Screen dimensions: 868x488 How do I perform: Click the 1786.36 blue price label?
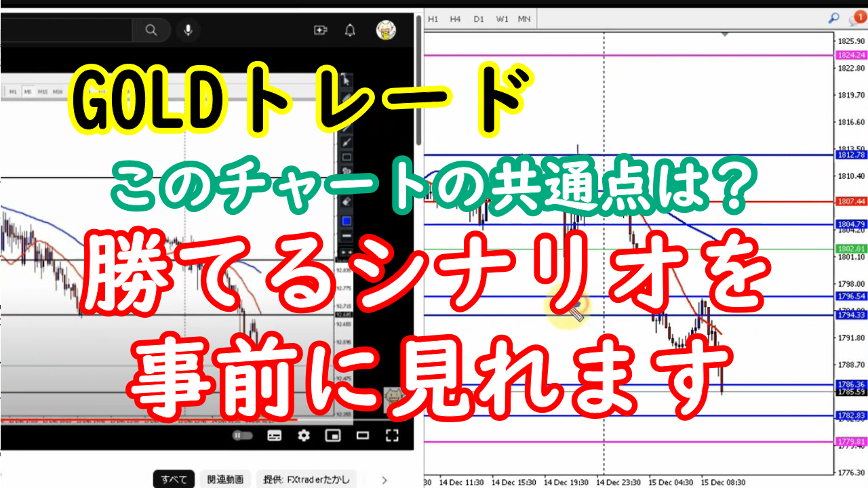pyautogui.click(x=851, y=384)
